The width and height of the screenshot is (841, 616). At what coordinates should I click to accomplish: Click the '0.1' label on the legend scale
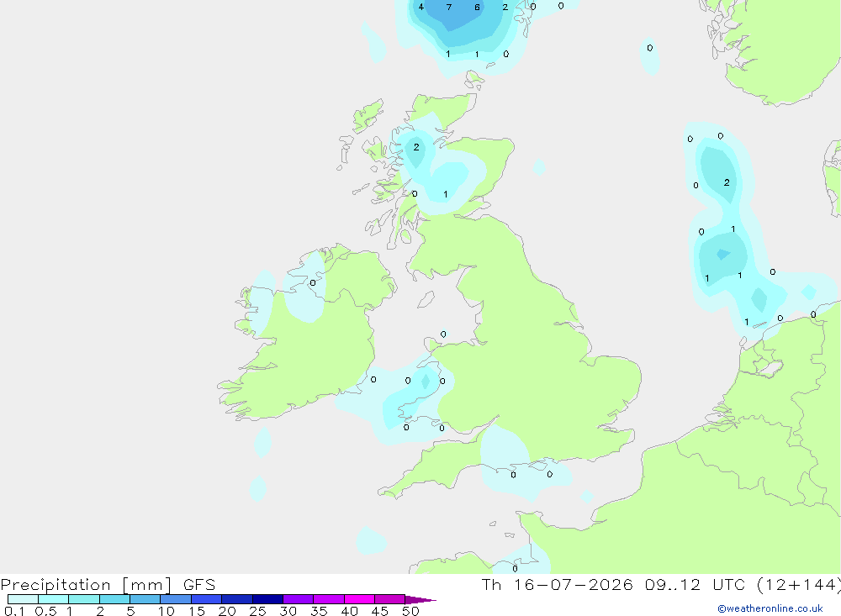click(14, 611)
